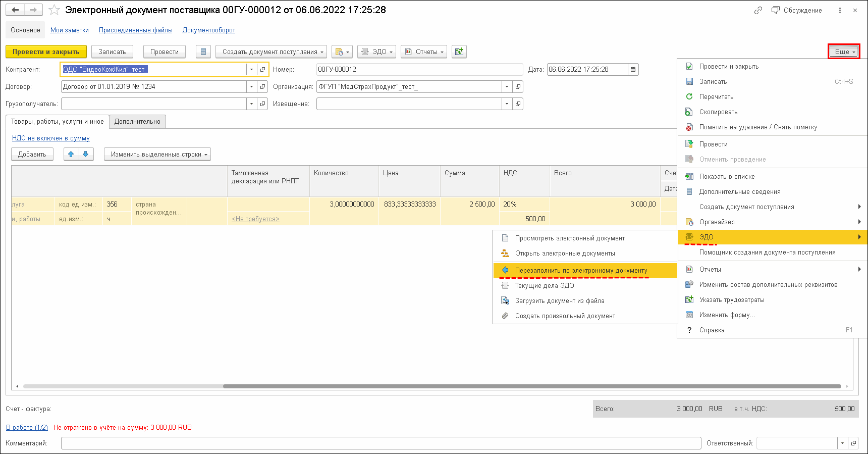Click the horizontal table scrollbar
Image resolution: width=868 pixels, height=454 pixels.
(x=532, y=386)
